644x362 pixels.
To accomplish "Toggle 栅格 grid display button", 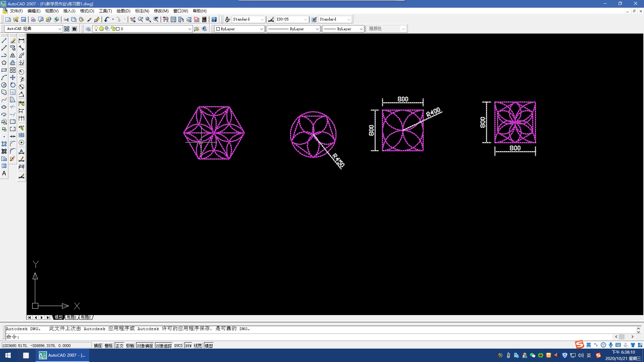I will 108,346.
